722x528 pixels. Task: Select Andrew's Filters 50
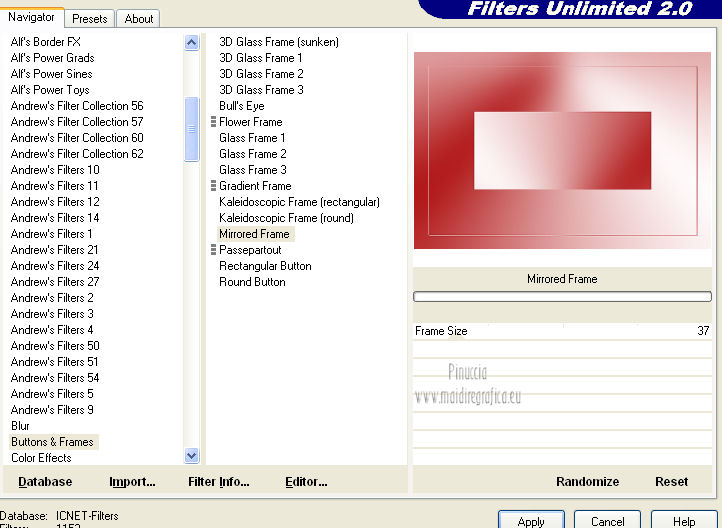pyautogui.click(x=55, y=346)
